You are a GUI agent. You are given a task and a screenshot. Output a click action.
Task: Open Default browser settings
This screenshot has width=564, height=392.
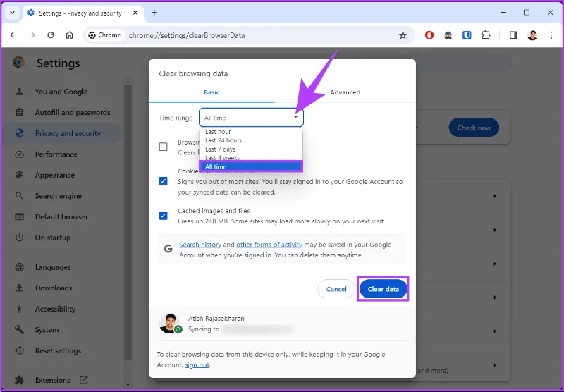[61, 217]
